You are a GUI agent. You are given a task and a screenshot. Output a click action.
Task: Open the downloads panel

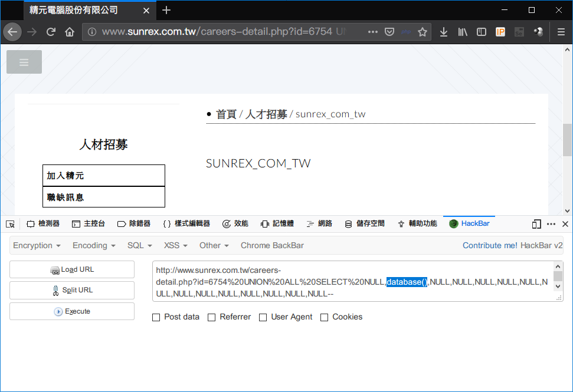pyautogui.click(x=444, y=32)
